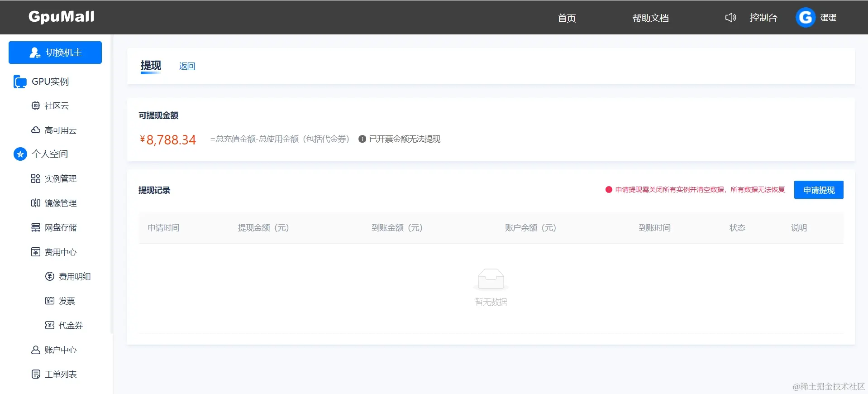Image resolution: width=868 pixels, height=394 pixels.
Task: Select the 提现 tab heading
Action: 151,66
